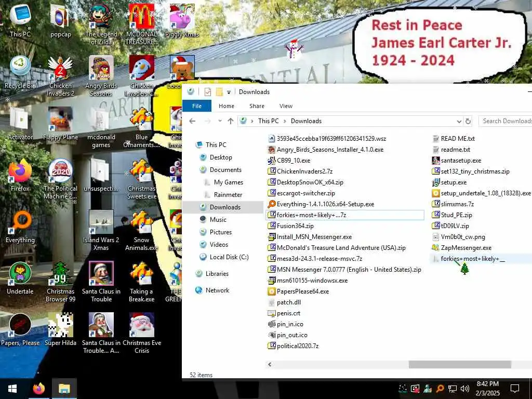Refresh the Downloads folder view
This screenshot has width=532, height=399.
(468, 121)
